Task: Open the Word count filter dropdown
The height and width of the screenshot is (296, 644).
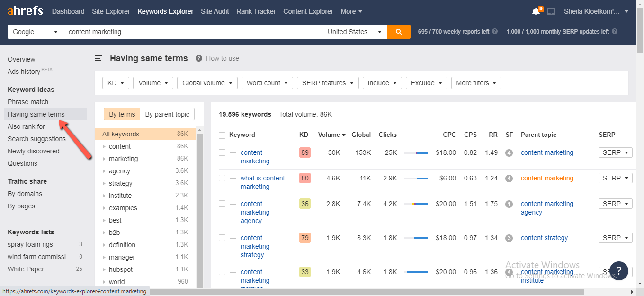Action: (x=267, y=83)
